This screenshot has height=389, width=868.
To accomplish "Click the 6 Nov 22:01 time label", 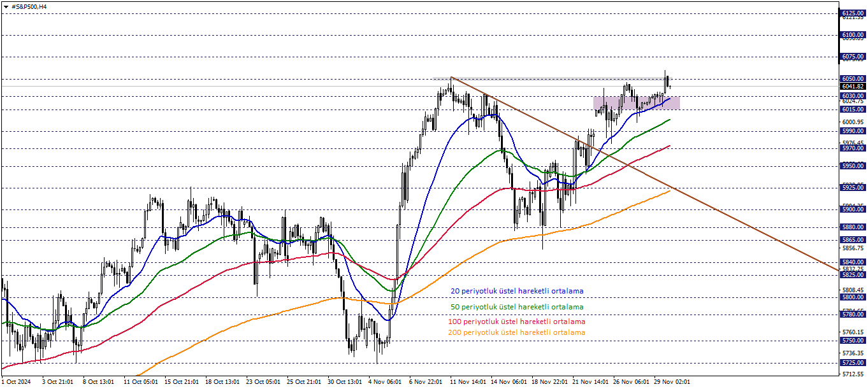I will pos(426,383).
